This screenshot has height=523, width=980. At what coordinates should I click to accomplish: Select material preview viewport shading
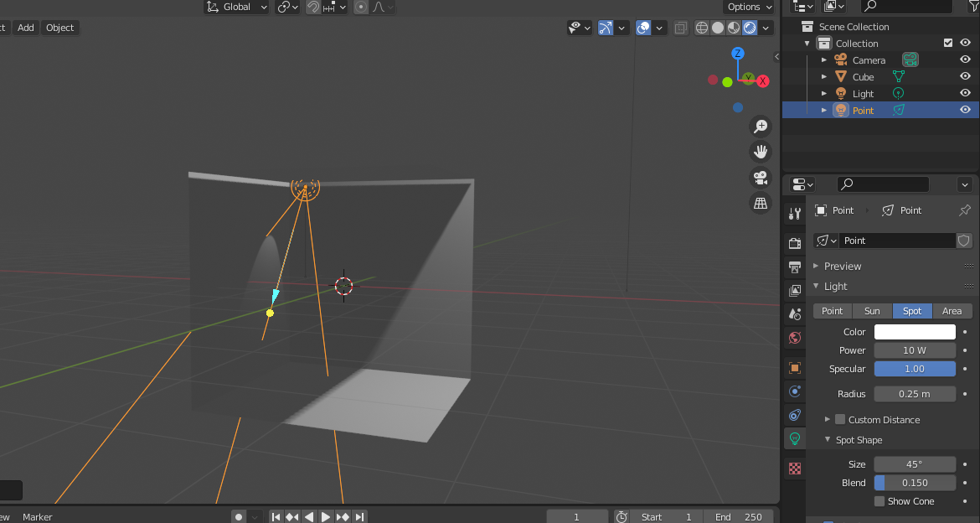pos(734,28)
